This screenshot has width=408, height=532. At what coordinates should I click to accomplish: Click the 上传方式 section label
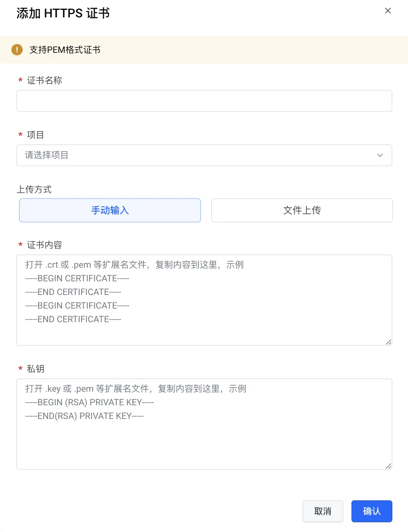[34, 189]
